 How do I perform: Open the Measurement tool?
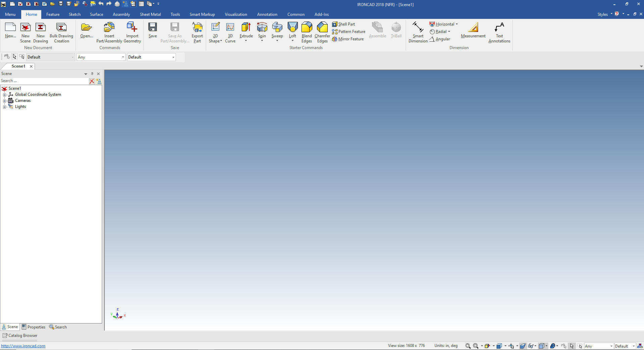click(x=473, y=30)
